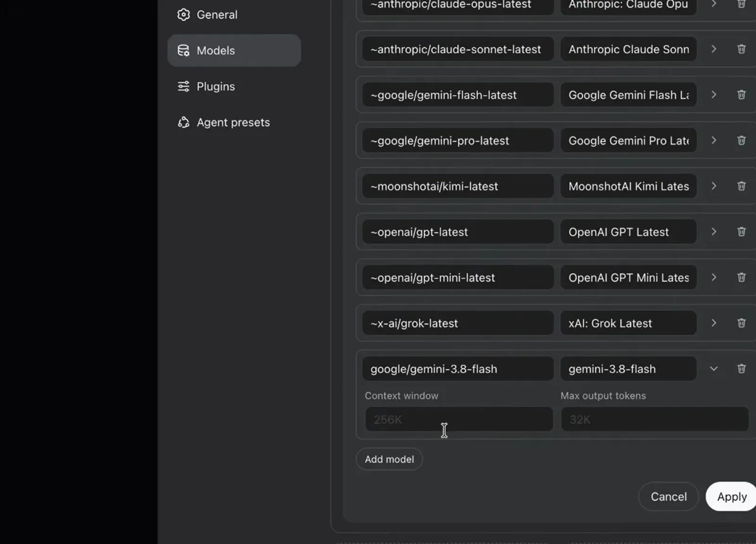Expand the claude-sonnet-latest model details

pyautogui.click(x=714, y=49)
